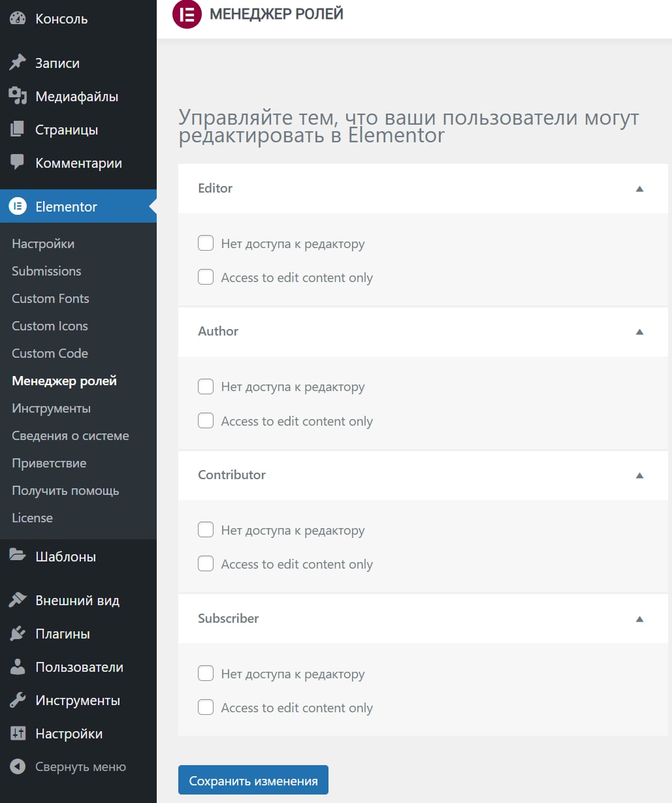
Task: Check Author 'Нет доступа к редактору' box
Action: (x=206, y=386)
